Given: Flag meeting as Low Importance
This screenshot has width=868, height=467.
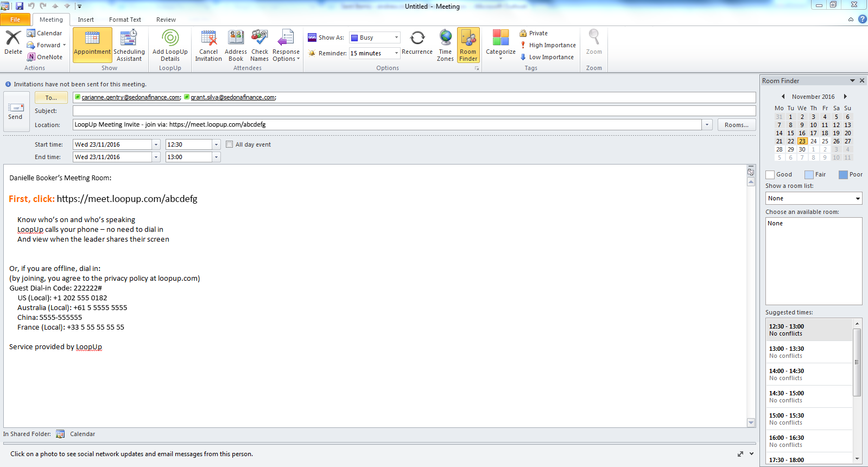Looking at the screenshot, I should [x=547, y=57].
